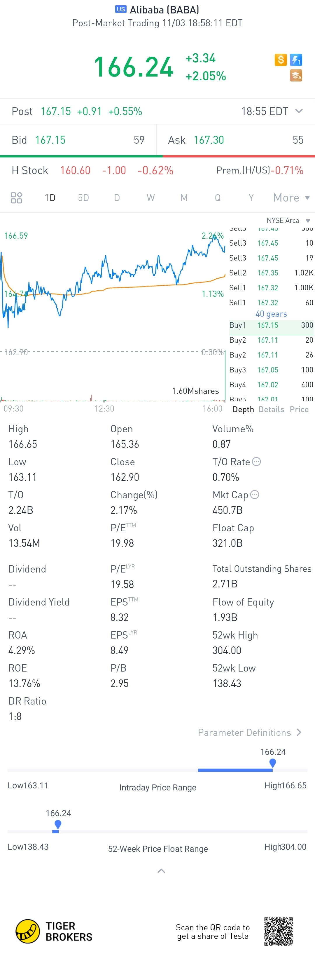The height and width of the screenshot is (980, 315).
Task: Open the chart layout grid icon
Action: coord(16,197)
